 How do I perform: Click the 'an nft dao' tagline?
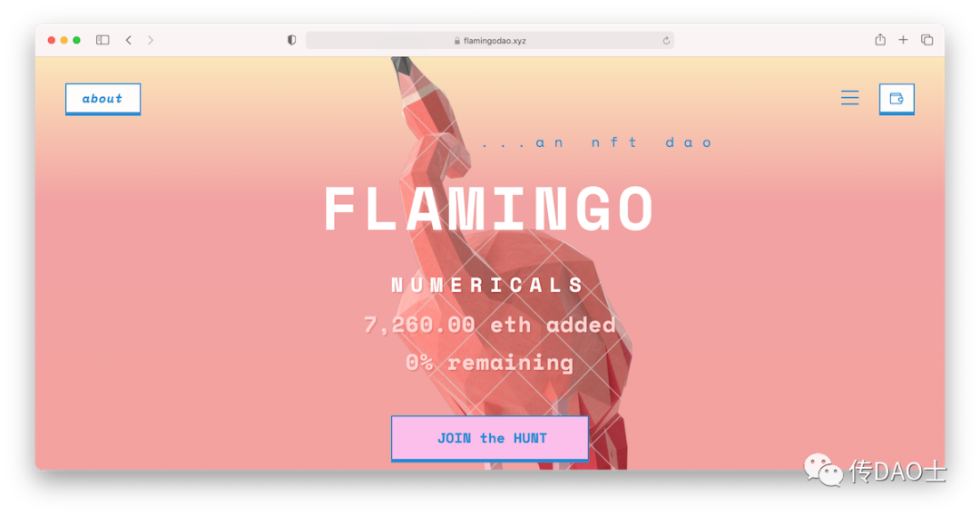(597, 142)
